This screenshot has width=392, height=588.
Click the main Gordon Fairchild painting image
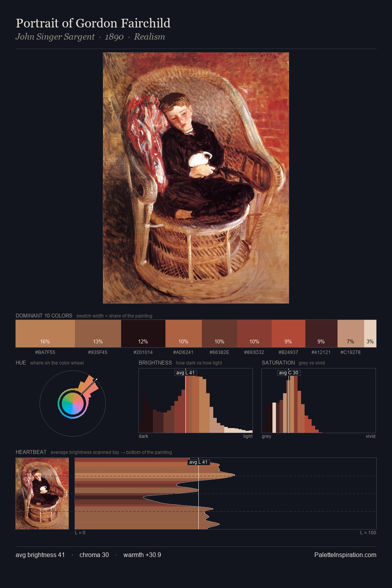[196, 178]
